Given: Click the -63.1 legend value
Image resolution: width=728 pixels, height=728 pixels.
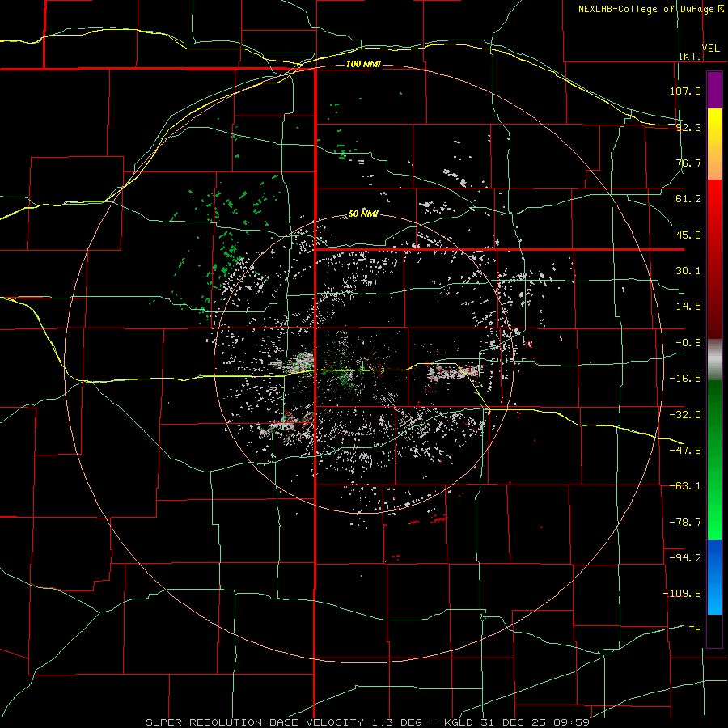Looking at the screenshot, I should tap(685, 486).
